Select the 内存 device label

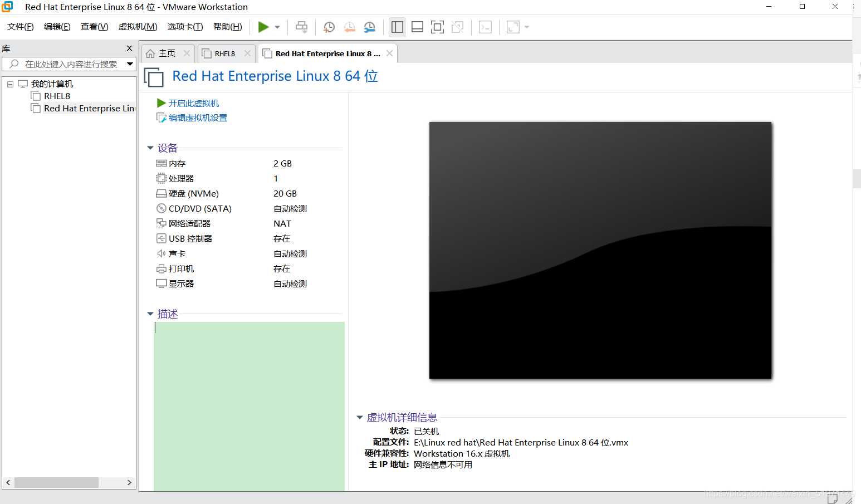[x=177, y=163]
